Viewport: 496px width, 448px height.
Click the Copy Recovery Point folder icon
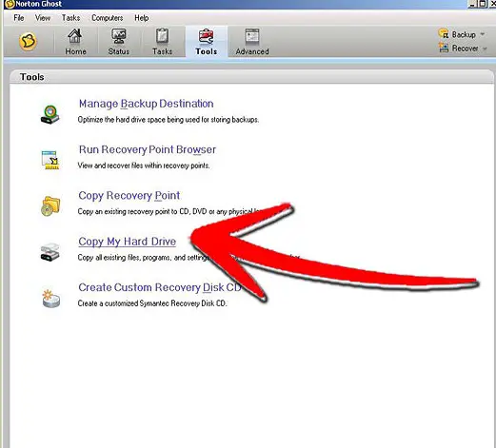click(50, 206)
